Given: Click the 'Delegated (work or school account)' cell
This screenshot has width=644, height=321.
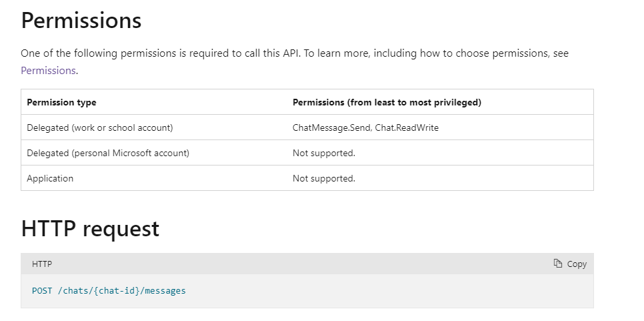Looking at the screenshot, I should coord(99,127).
